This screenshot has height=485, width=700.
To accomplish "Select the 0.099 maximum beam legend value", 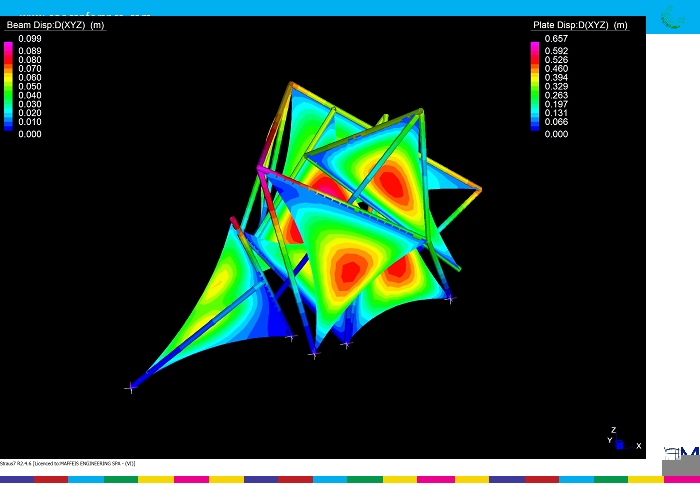I will tap(30, 39).
